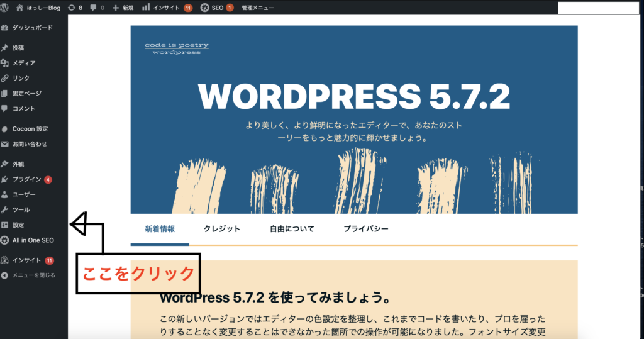Open the ツール menu label
Image resolution: width=644 pixels, height=339 pixels.
pos(21,209)
